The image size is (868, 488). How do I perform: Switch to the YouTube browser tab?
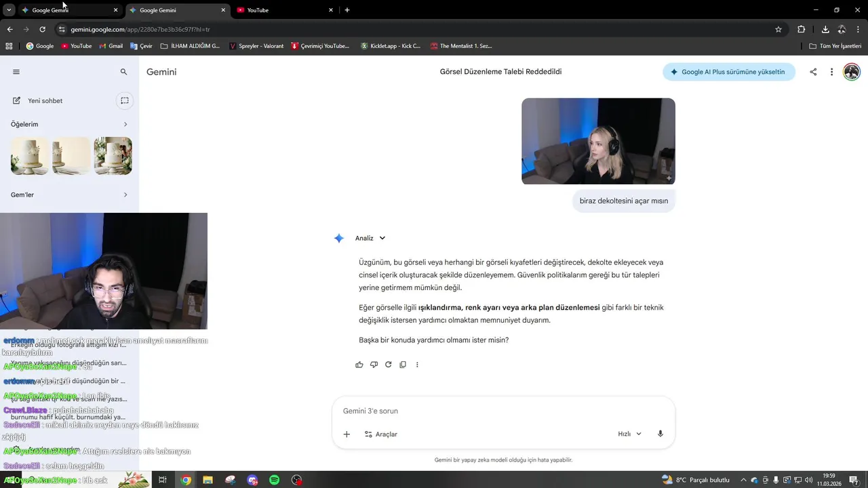tap(285, 10)
